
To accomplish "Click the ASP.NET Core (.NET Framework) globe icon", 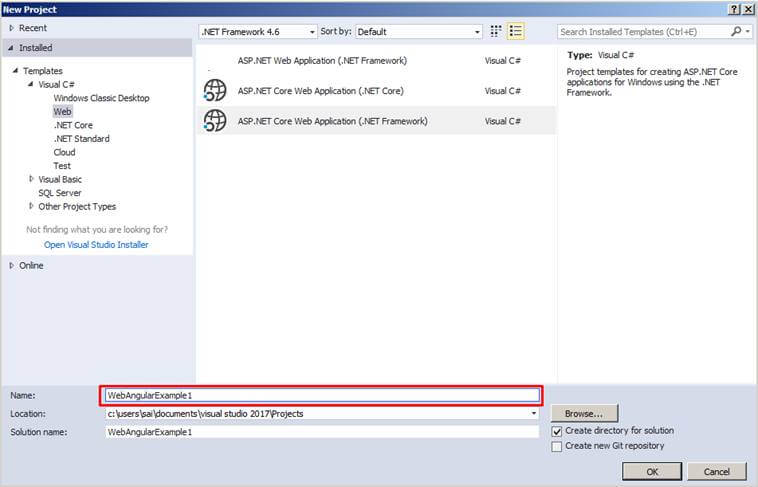I will 215,121.
